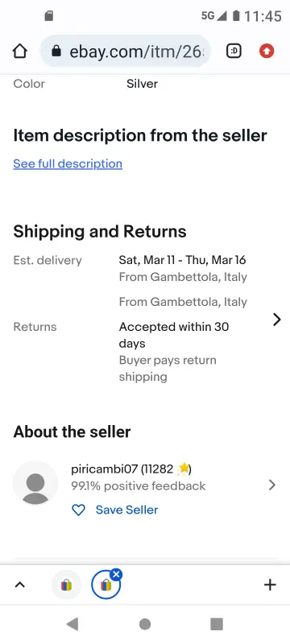This screenshot has height=644, width=290.
Task: Click Save Seller link
Action: point(127,510)
